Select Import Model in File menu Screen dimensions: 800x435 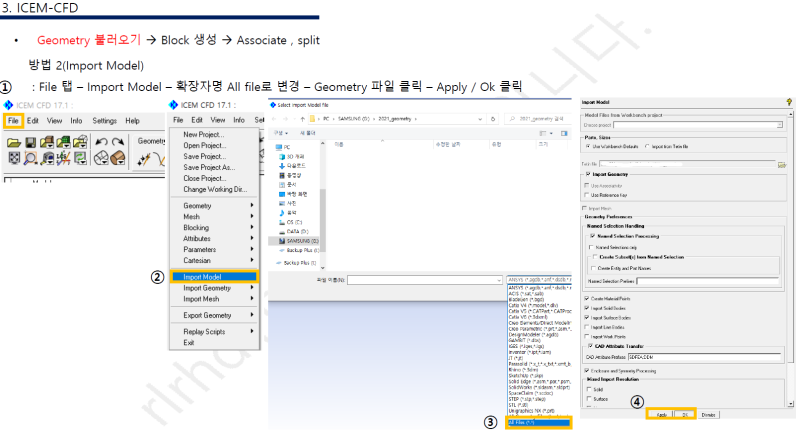[x=214, y=277]
